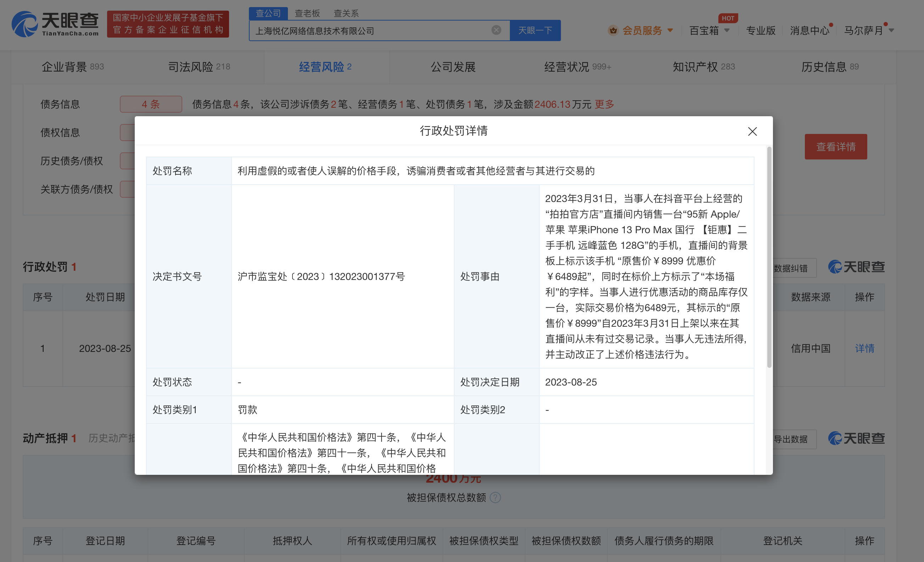Click the red 查看详情 button
The height and width of the screenshot is (562, 924).
click(835, 147)
